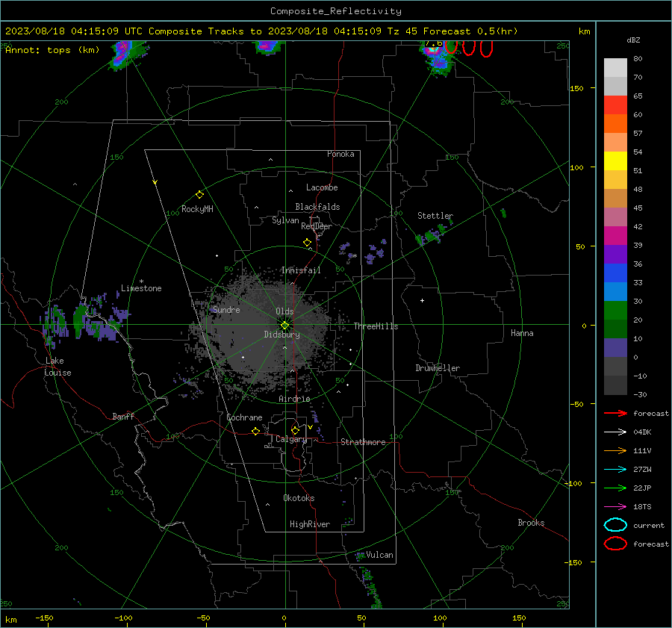Click yellow radar-site diamond at Olds center
The width and height of the screenshot is (672, 628).
284,326
